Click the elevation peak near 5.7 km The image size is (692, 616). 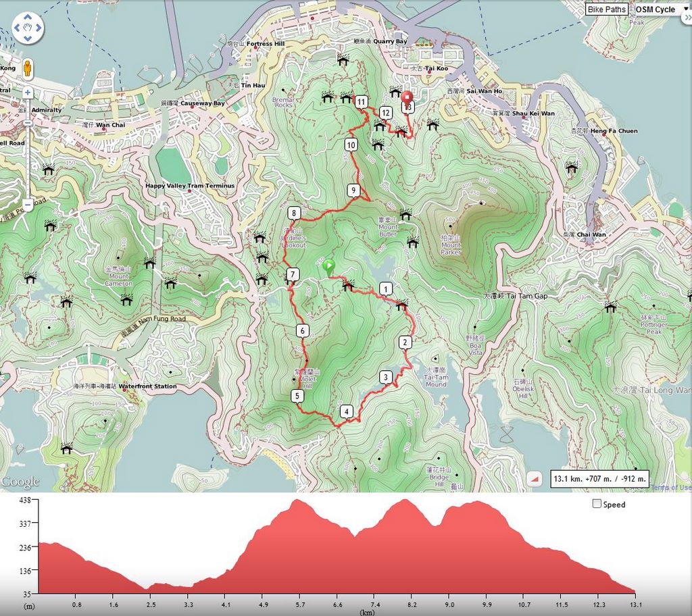point(295,501)
